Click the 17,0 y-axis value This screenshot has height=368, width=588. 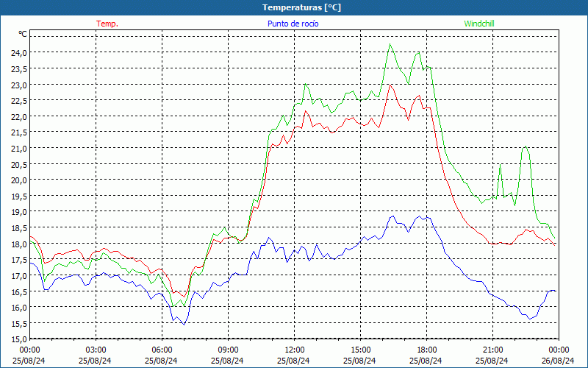tap(19, 275)
